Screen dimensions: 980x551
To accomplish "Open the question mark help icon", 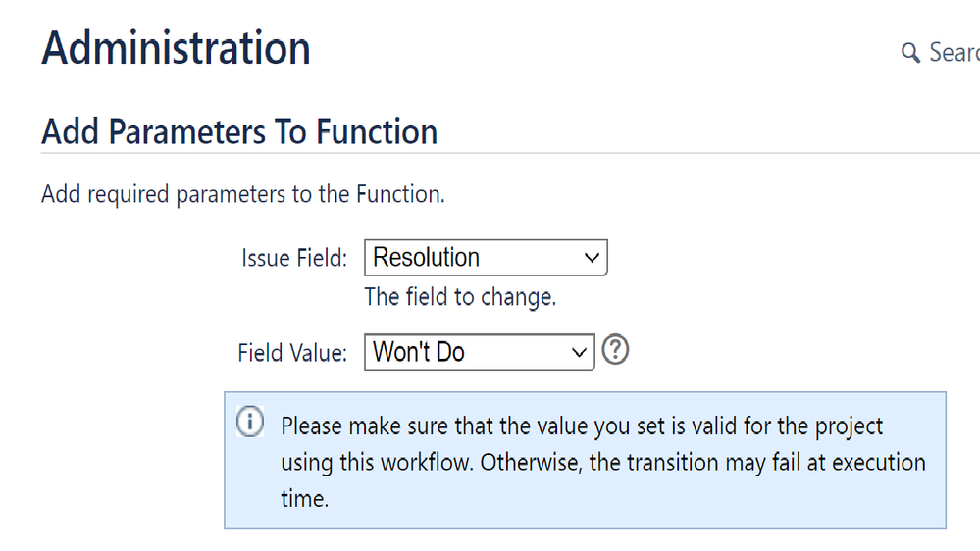I will [615, 350].
